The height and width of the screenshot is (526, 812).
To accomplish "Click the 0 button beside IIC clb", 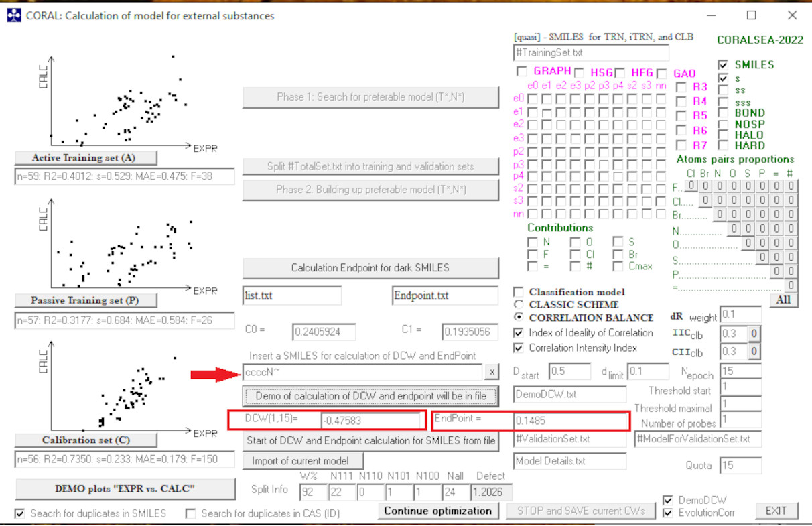I will 754,333.
